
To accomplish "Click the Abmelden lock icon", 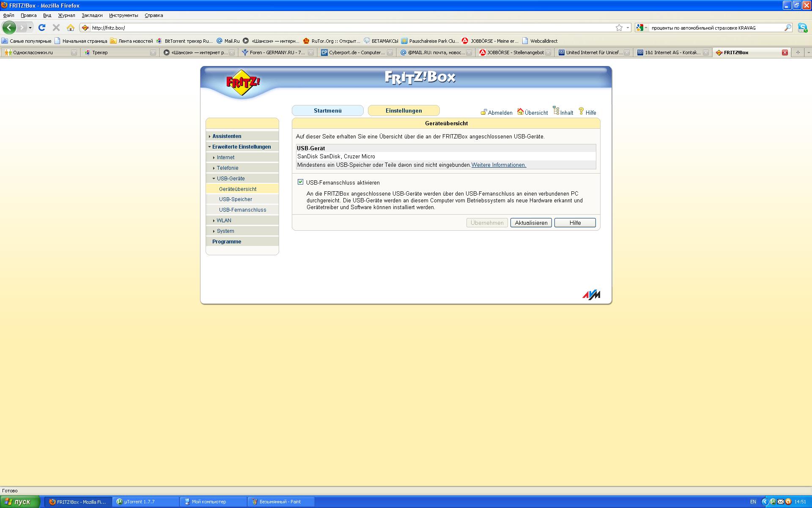I will click(x=484, y=112).
